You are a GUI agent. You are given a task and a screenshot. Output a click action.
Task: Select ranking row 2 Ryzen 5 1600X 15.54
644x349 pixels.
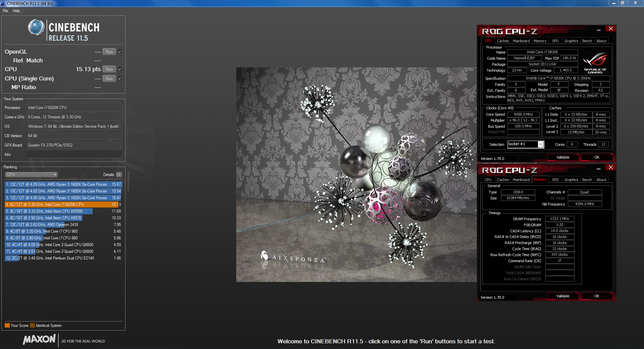pyautogui.click(x=63, y=191)
